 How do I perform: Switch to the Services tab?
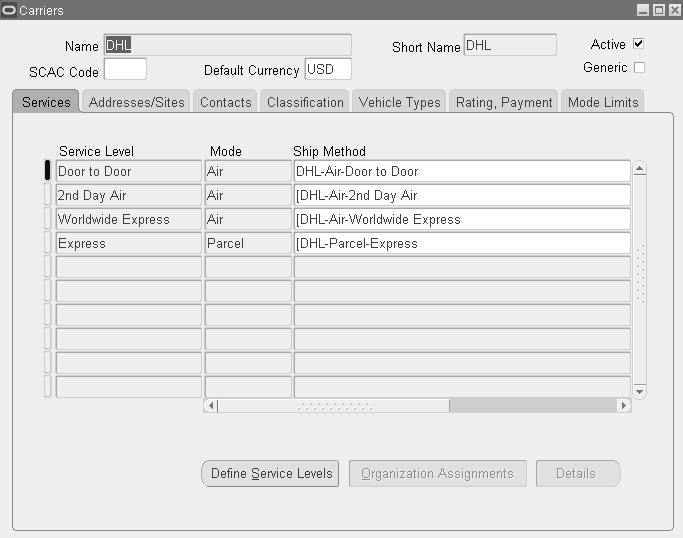[46, 102]
